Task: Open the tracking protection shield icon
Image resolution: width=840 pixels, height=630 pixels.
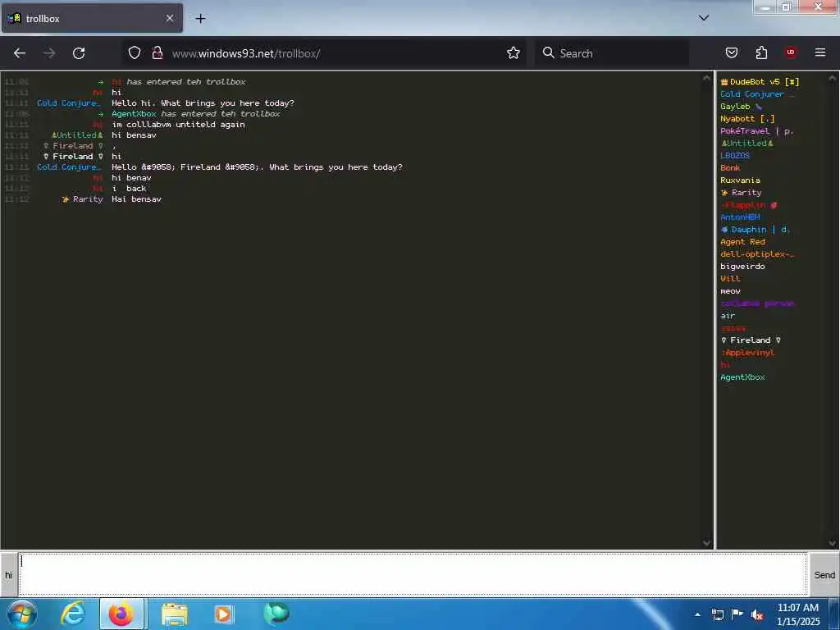Action: click(135, 52)
